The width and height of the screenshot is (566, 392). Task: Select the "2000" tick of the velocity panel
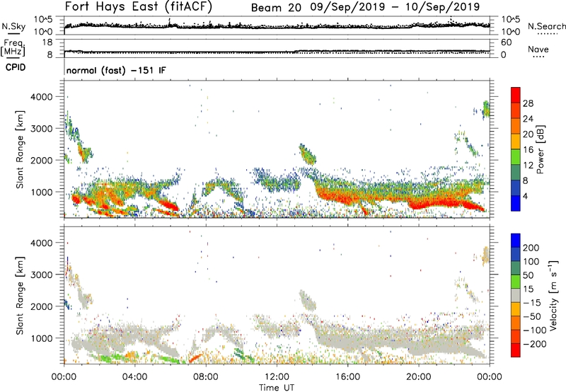point(41,306)
